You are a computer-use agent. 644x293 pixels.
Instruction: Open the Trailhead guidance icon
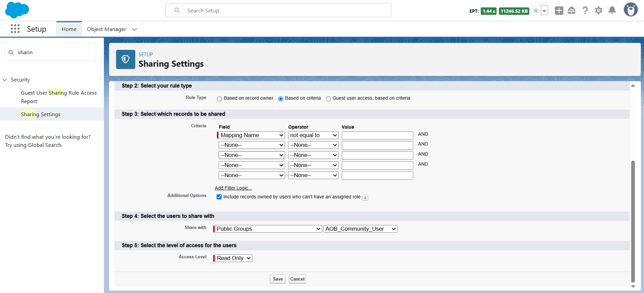pos(572,11)
